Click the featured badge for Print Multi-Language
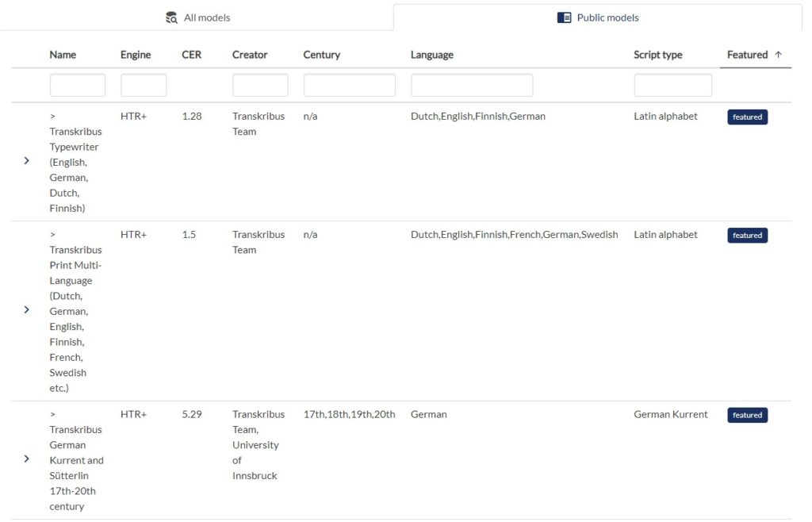This screenshot has width=812, height=522. 747,236
